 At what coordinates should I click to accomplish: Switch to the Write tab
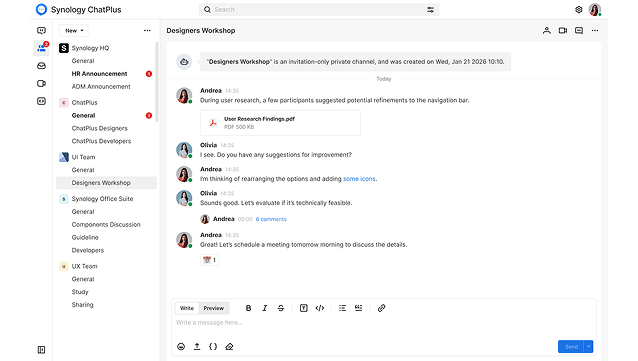point(187,308)
